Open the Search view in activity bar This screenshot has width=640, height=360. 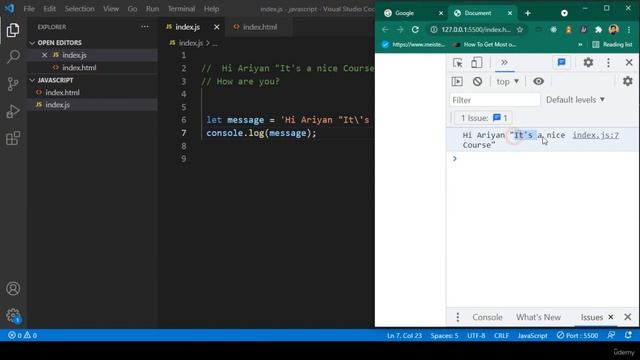tap(13, 57)
